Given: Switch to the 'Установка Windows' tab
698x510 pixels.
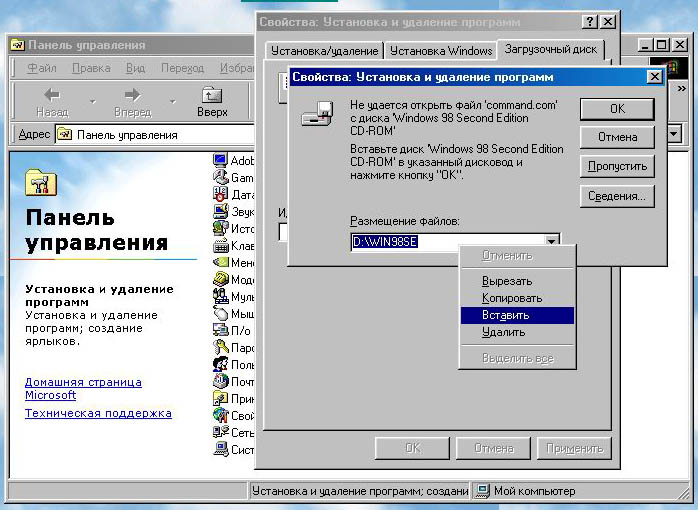Looking at the screenshot, I should click(441, 51).
